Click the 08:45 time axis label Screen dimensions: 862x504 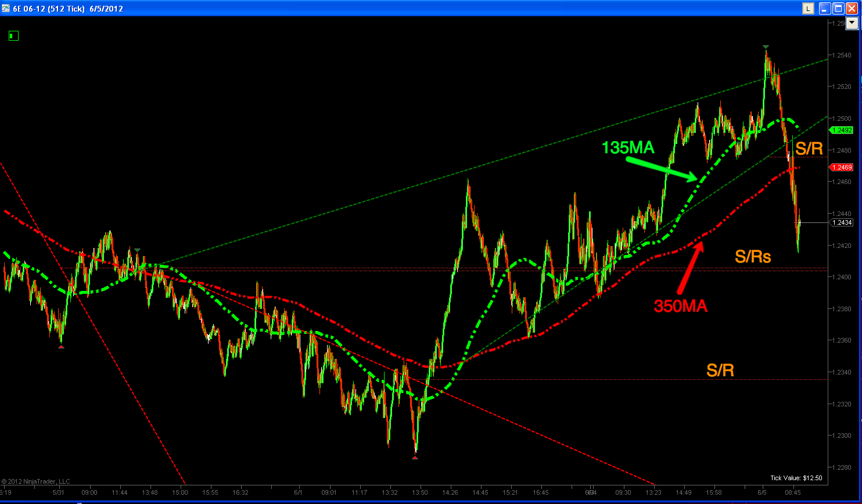(x=793, y=492)
